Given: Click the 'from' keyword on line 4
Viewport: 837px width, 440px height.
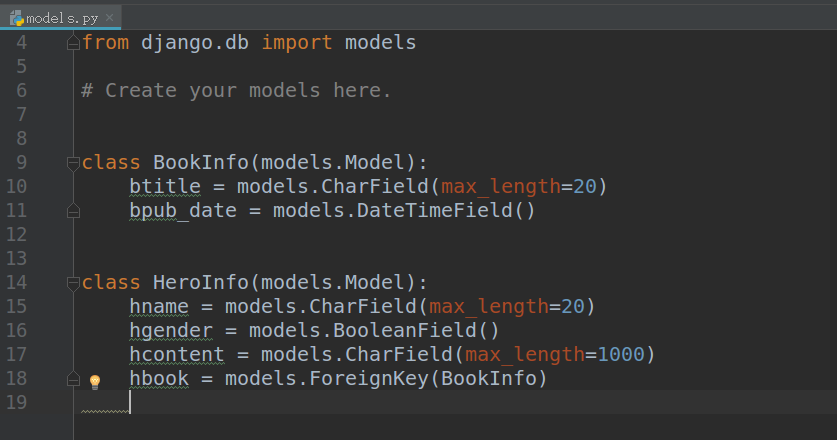Looking at the screenshot, I should [x=105, y=42].
